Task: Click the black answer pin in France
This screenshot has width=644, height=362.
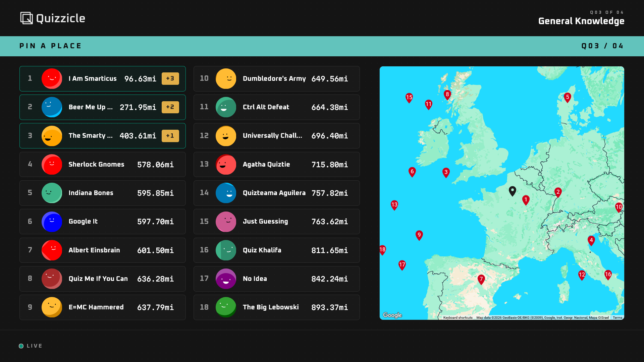Action: click(513, 191)
